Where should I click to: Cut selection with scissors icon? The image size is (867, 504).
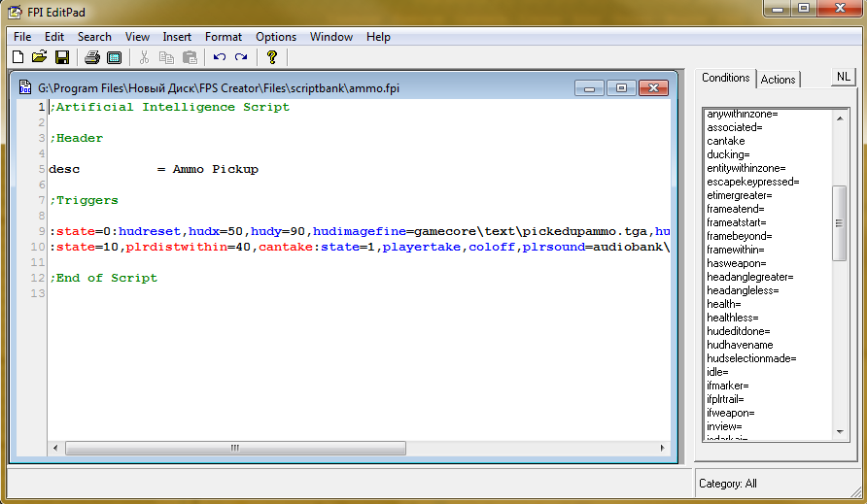[x=144, y=57]
